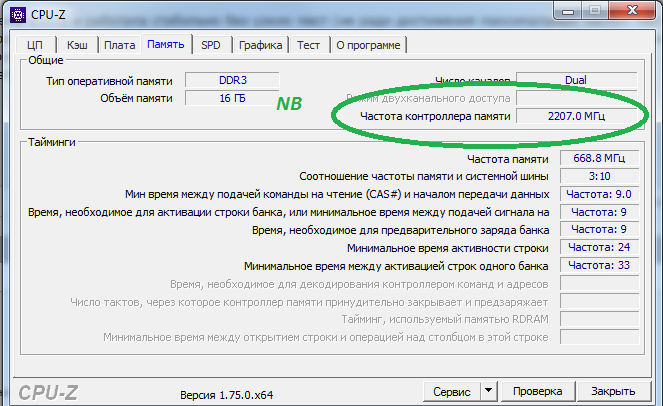Screen dimensions: 663x406
Task: Click the greyed 'Тайминг, используемый памятью RDRAM' label
Action: point(445,319)
